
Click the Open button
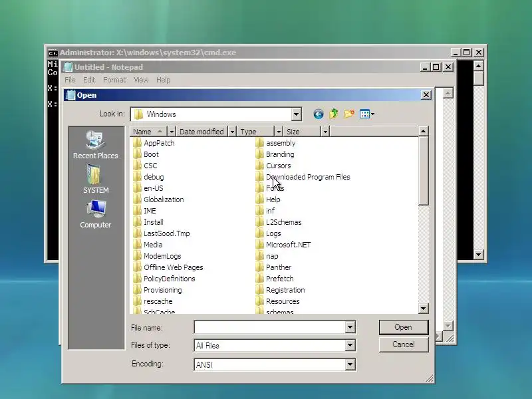[404, 327]
